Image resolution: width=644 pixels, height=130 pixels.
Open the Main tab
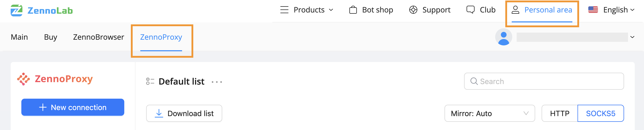tap(19, 37)
